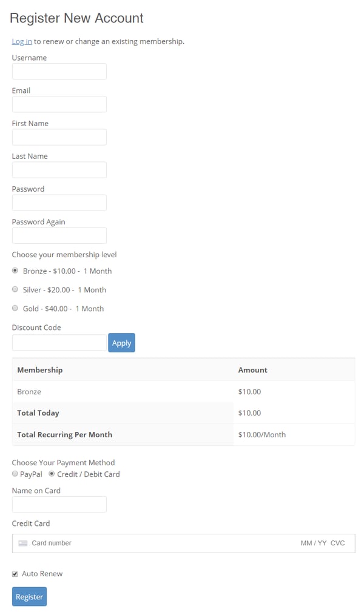The height and width of the screenshot is (612, 364).
Task: Focus the Username input field
Action: click(59, 72)
